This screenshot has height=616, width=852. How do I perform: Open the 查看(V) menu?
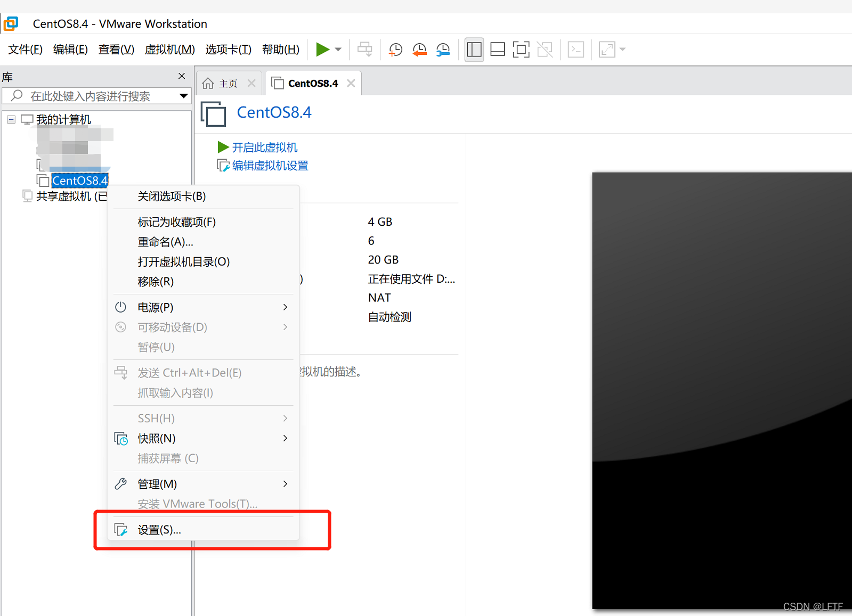[116, 50]
